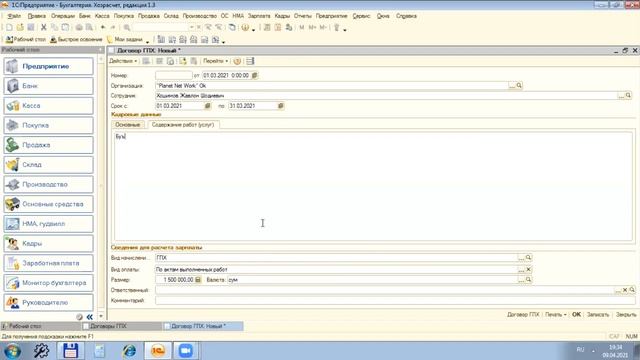Open the Монитор бухгалтера section
The width and height of the screenshot is (640, 360).
point(49,282)
